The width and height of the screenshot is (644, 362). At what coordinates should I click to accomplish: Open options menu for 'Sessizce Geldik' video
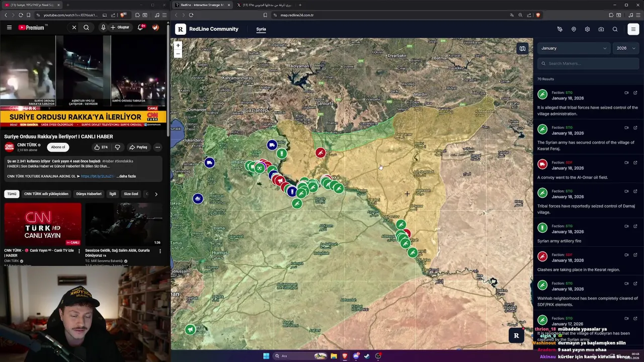click(x=160, y=251)
